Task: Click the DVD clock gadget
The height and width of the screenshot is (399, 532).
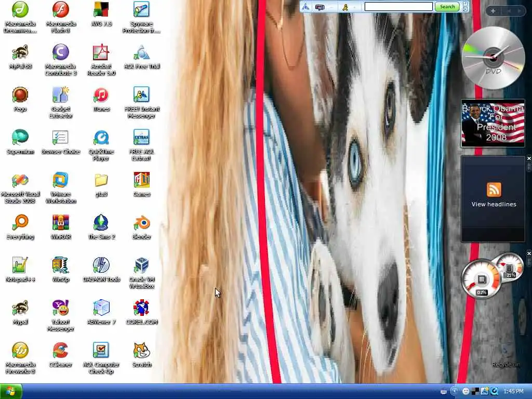Action: point(493,58)
